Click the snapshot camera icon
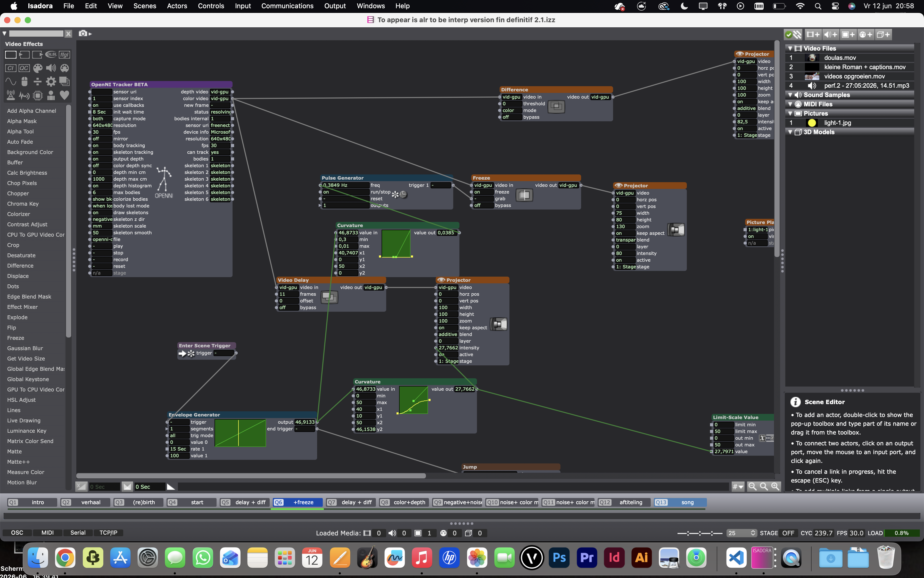This screenshot has width=924, height=578. point(83,33)
